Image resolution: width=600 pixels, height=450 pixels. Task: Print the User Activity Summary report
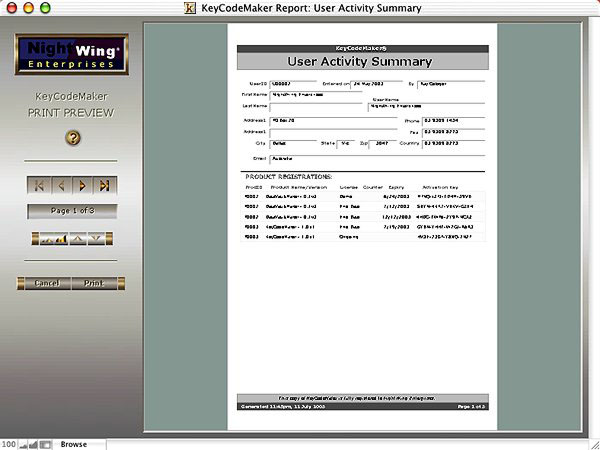point(94,283)
